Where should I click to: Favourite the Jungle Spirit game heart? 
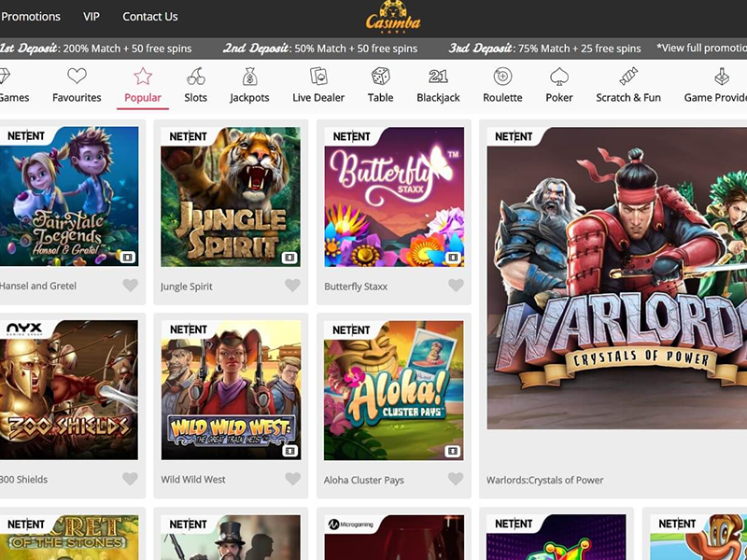tap(292, 286)
